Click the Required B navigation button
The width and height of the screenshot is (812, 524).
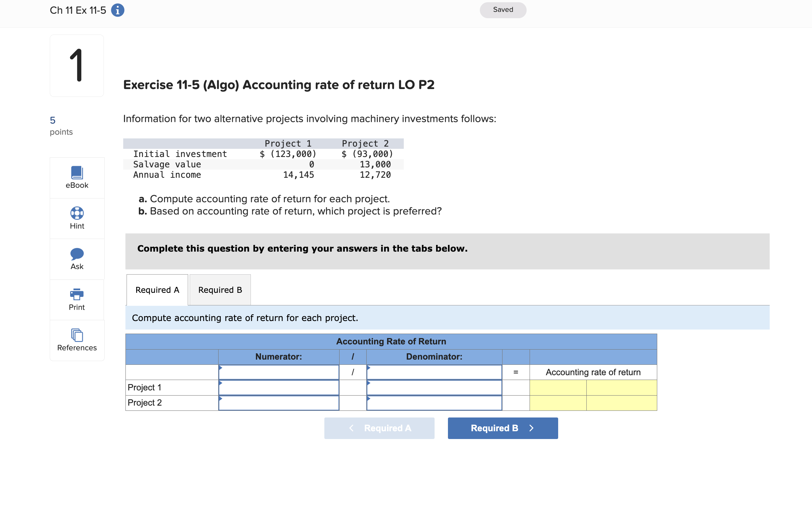(502, 428)
